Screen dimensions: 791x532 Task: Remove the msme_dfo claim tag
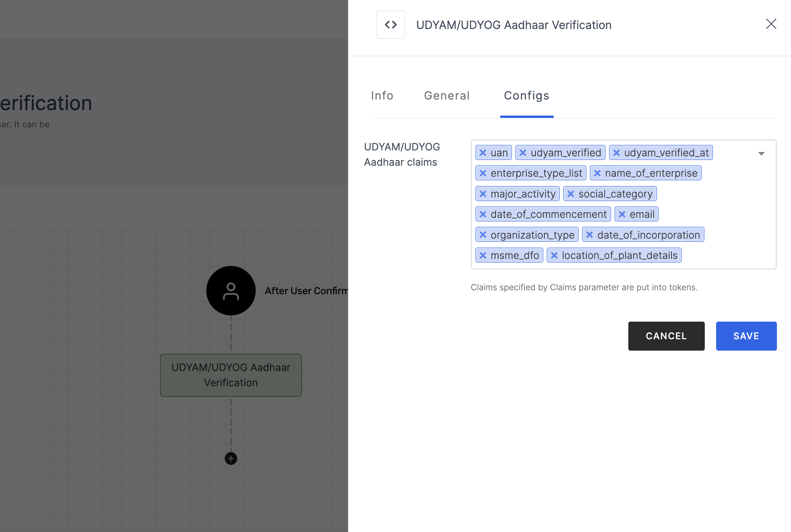click(x=483, y=255)
